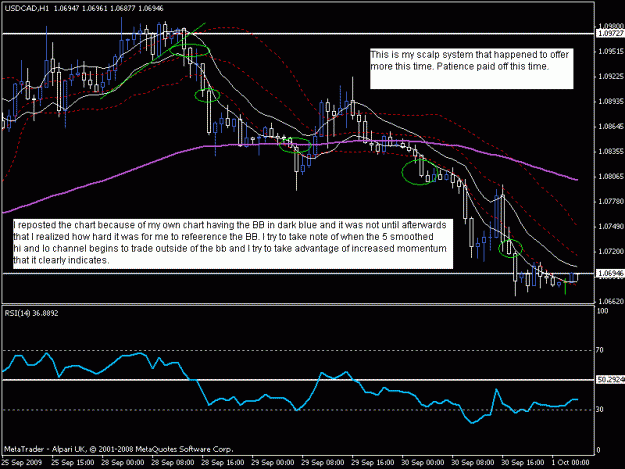This screenshot has height=469, width=625.
Task: Click the 1.09515 price axis label
Action: [611, 51]
